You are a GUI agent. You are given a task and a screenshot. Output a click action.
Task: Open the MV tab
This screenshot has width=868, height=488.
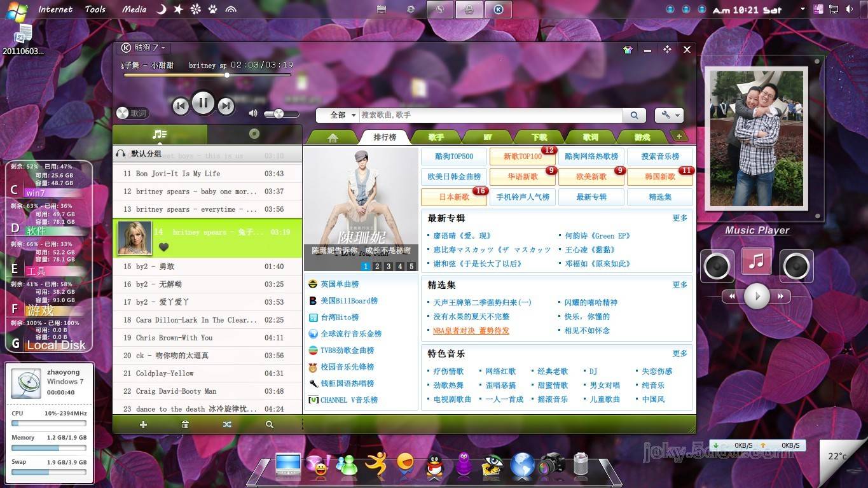488,137
